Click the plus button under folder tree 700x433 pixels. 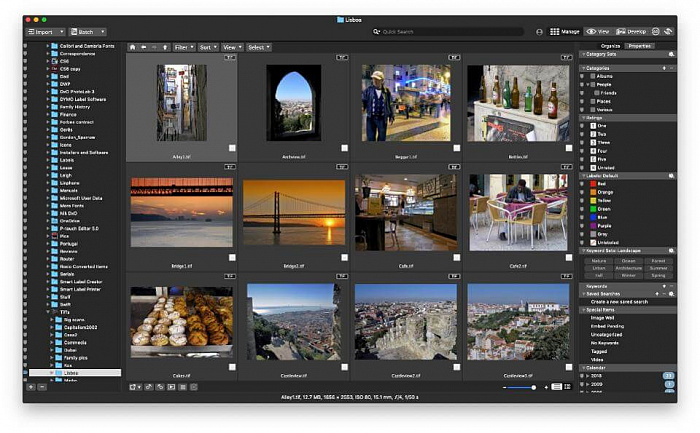[29, 386]
